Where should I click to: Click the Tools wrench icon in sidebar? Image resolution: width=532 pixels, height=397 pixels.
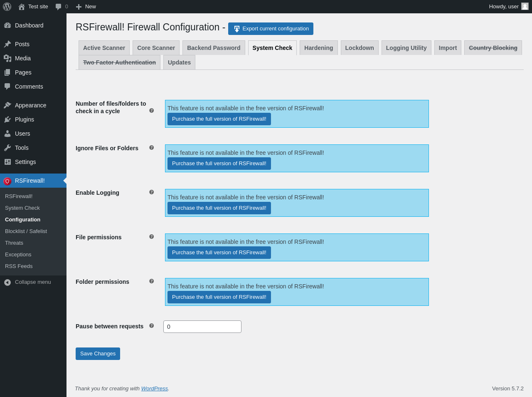point(7,148)
